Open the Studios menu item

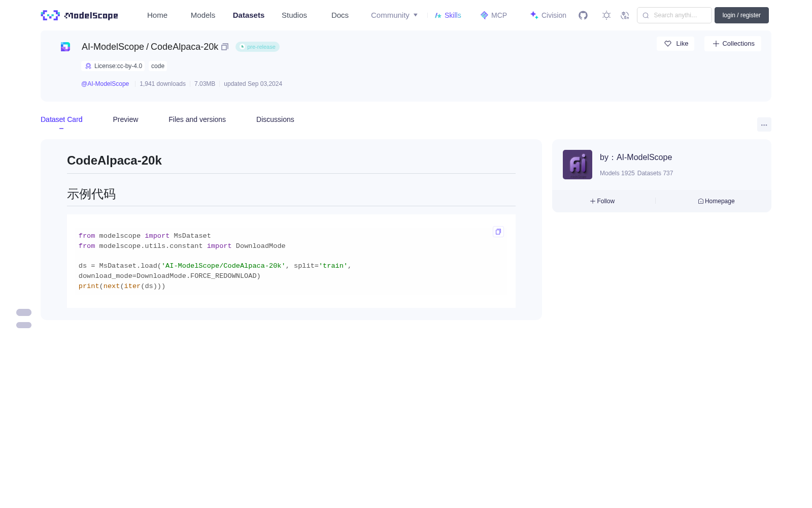294,15
